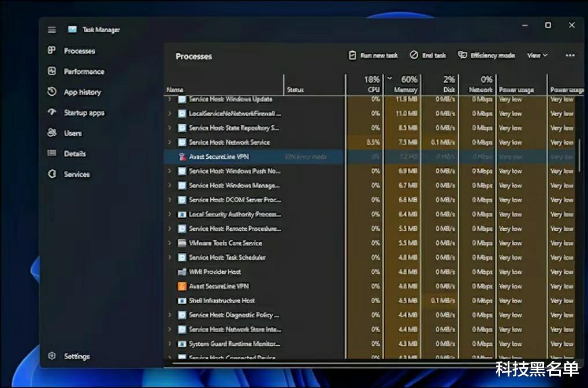Screen dimensions: 588x388
Task: Expand Service Host: Windows Push No... row
Action: pos(169,171)
